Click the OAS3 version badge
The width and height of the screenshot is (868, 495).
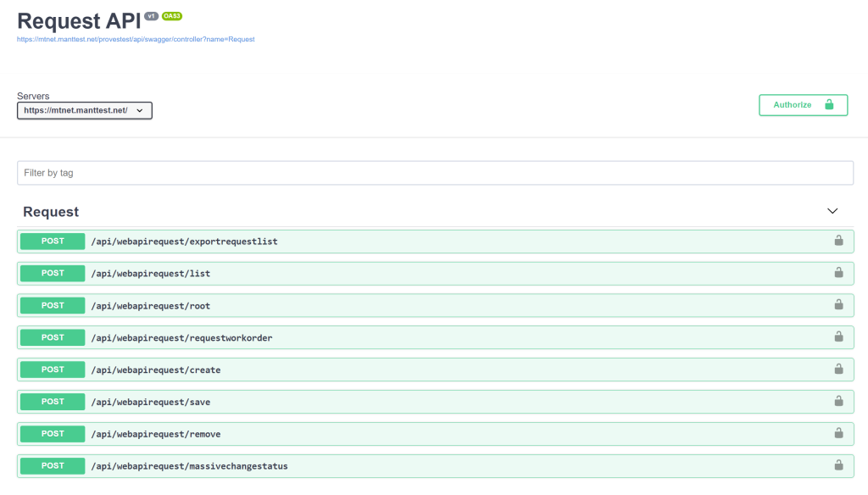pyautogui.click(x=171, y=16)
